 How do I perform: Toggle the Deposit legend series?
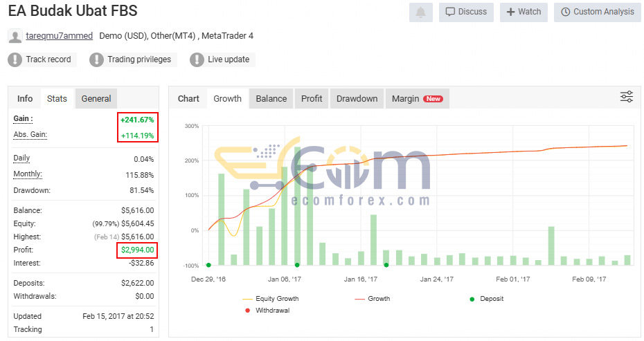[x=486, y=299]
